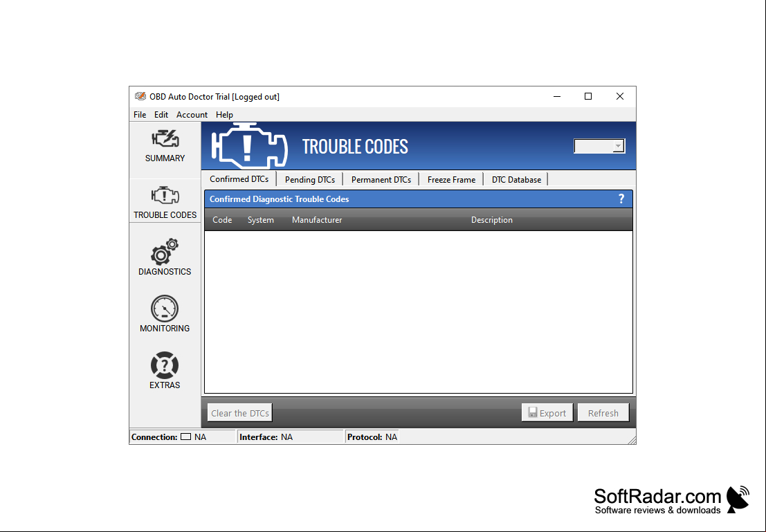Image resolution: width=766 pixels, height=532 pixels.
Task: Sort by the Description column header
Action: [x=491, y=220]
